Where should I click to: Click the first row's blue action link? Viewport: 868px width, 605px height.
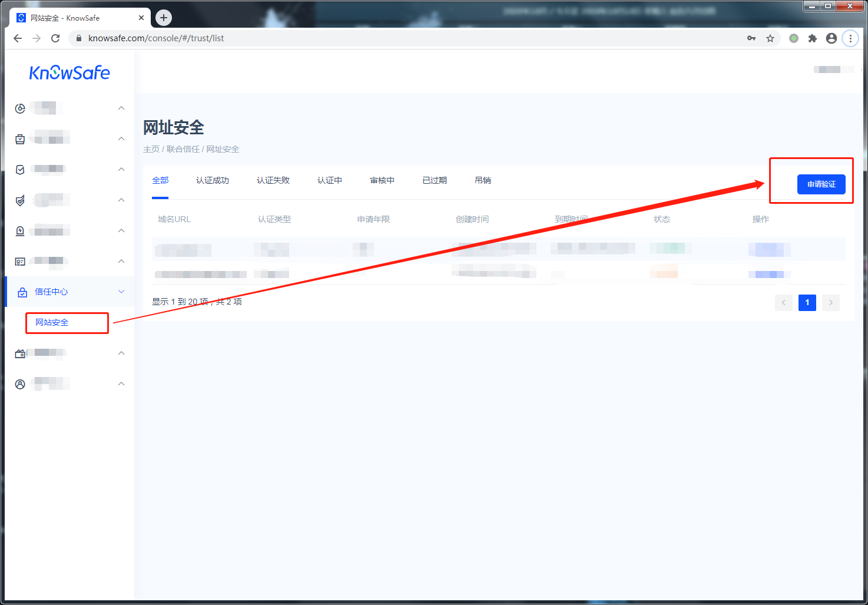[769, 250]
